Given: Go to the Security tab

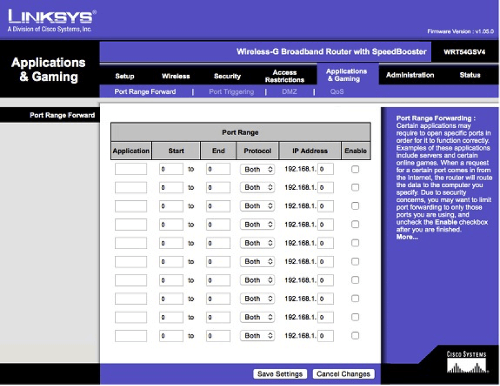Looking at the screenshot, I should point(227,76).
